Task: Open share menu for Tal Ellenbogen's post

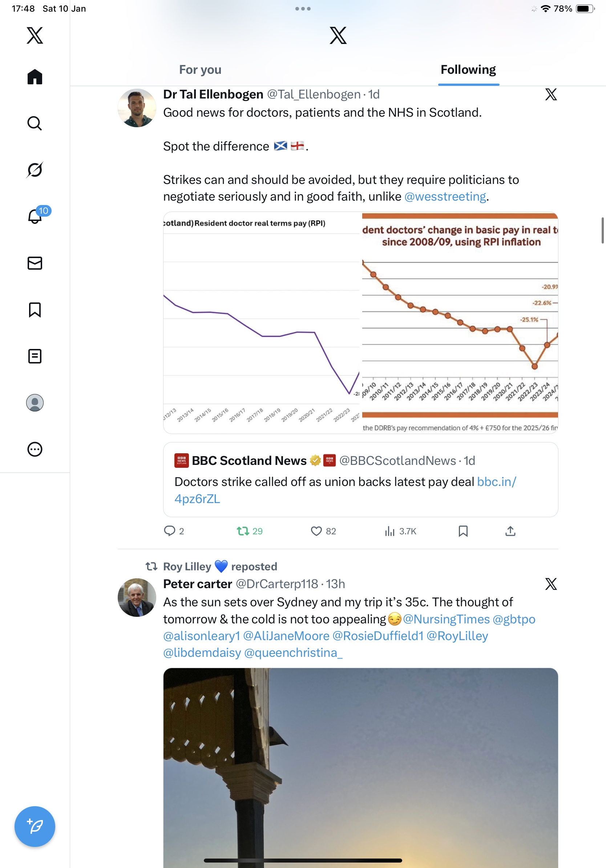Action: click(x=510, y=531)
